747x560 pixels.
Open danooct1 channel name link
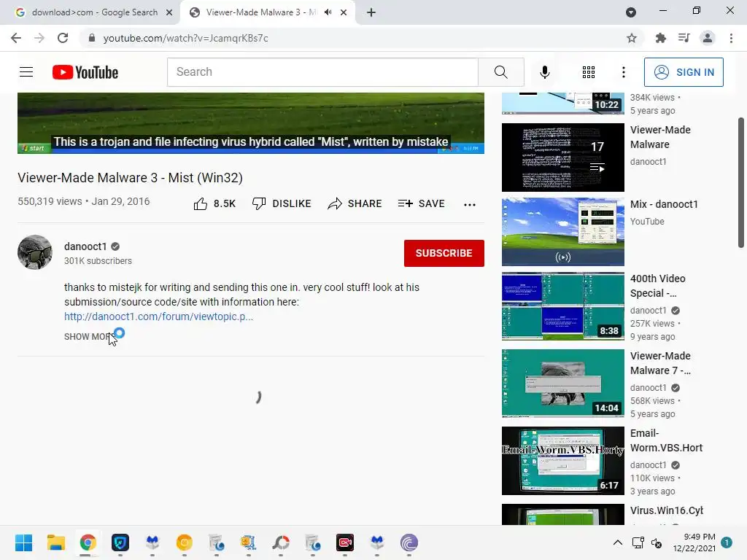(85, 246)
